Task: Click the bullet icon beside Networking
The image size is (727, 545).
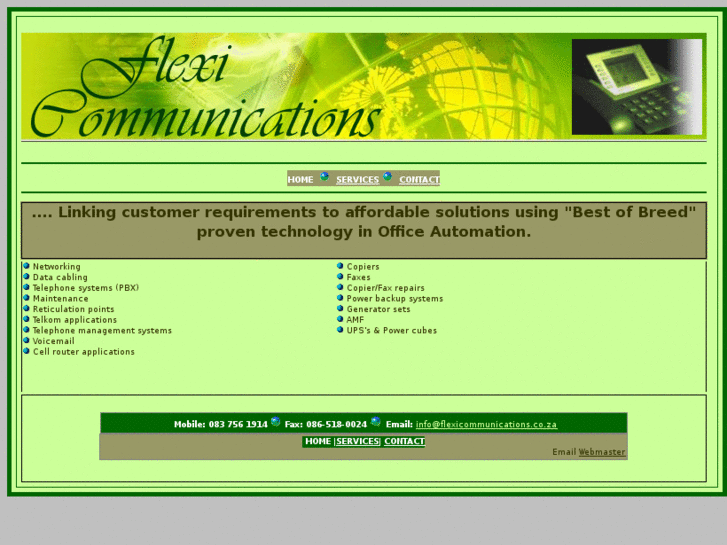Action: pyautogui.click(x=26, y=266)
